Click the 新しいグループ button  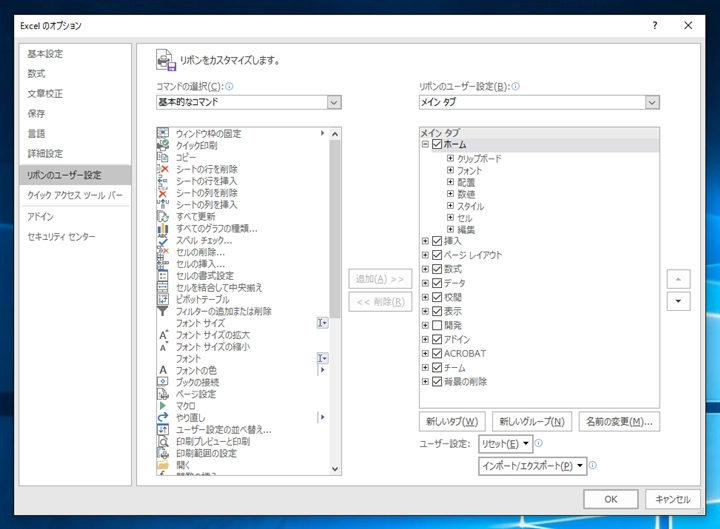point(532,422)
